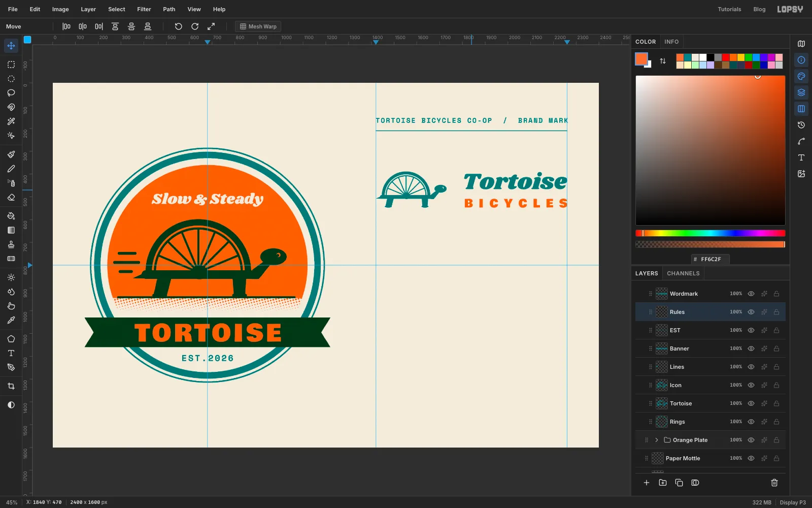This screenshot has width=812, height=508.
Task: Click the undo rotate-left arrow icon
Action: (x=179, y=26)
